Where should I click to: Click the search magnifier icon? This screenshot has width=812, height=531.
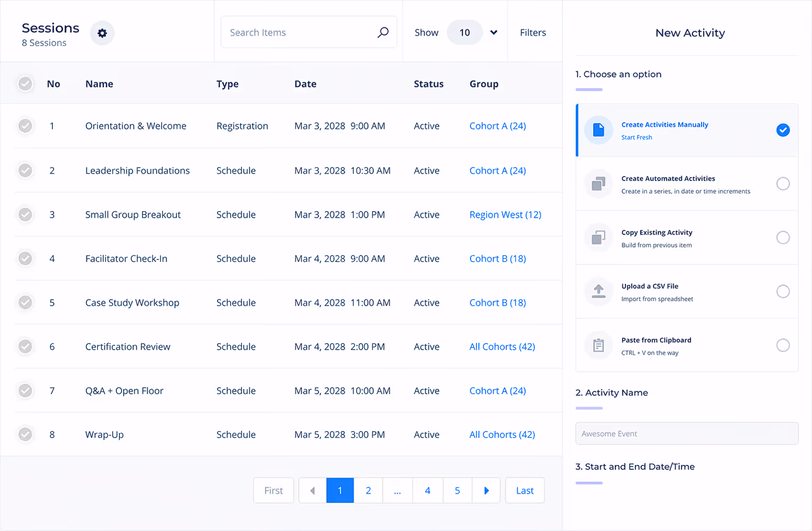click(x=382, y=32)
